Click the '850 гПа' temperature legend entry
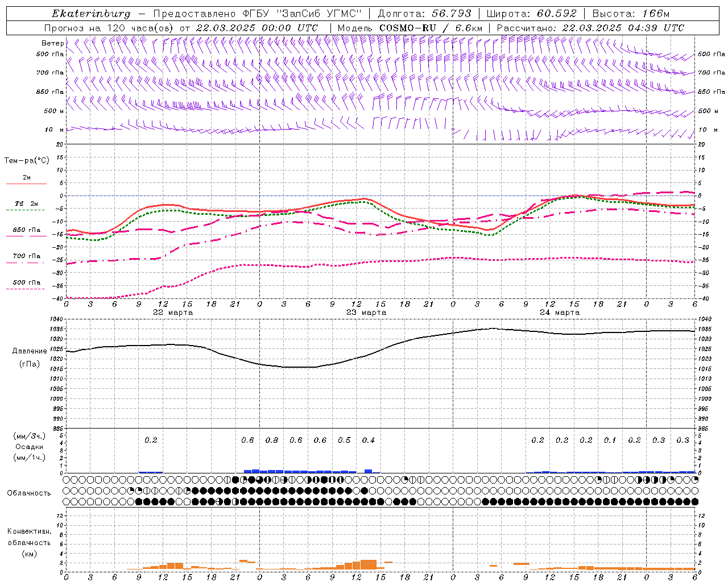The height and width of the screenshot is (582, 728). click(x=27, y=230)
